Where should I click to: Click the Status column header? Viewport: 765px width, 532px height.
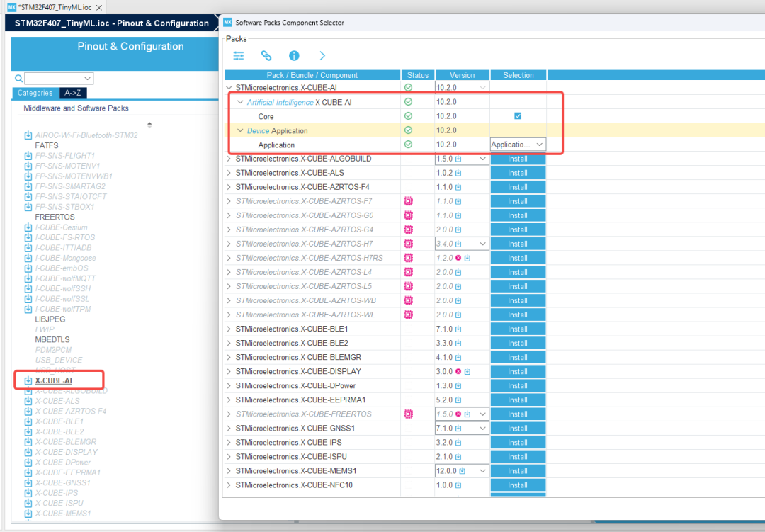[x=418, y=75]
